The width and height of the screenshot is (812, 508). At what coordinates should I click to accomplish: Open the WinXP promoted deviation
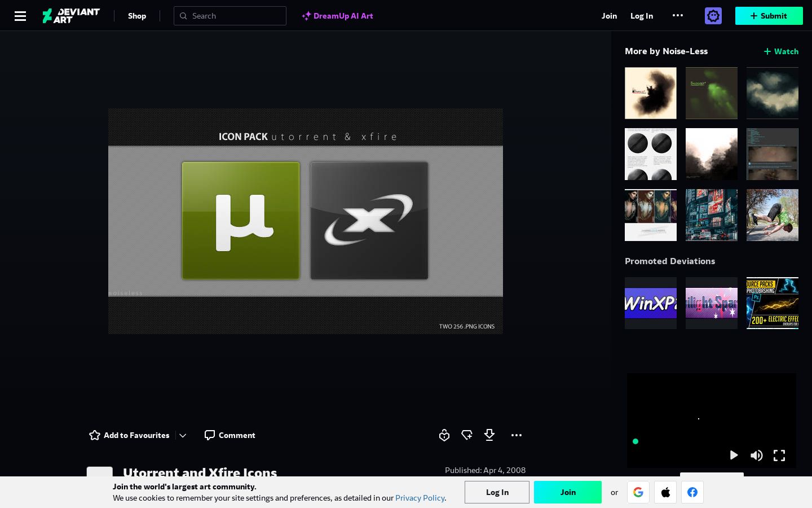point(651,303)
